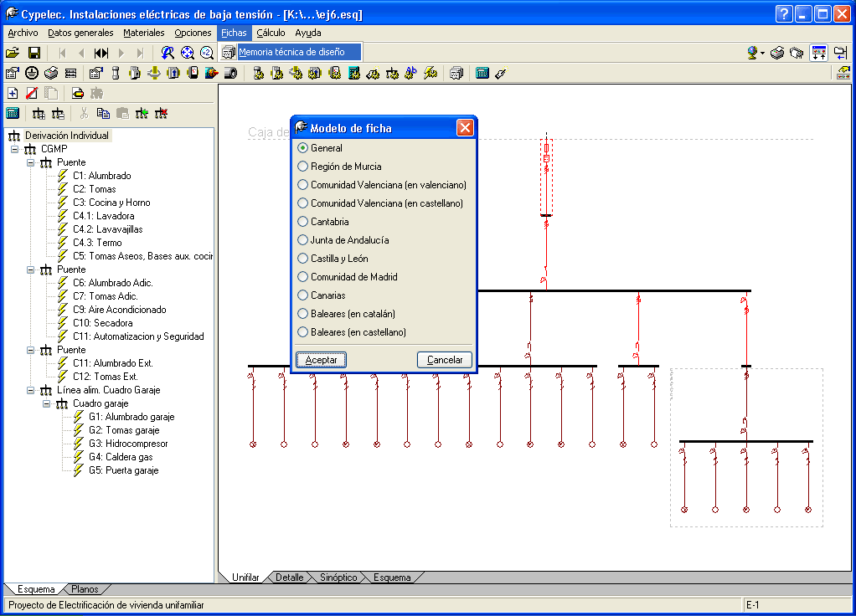The image size is (856, 616).
Task: Open the Cálculo menu
Action: pos(271,33)
